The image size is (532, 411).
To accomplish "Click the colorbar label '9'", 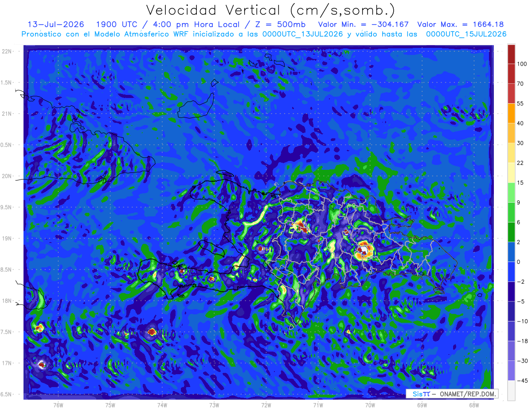I will [x=519, y=203].
